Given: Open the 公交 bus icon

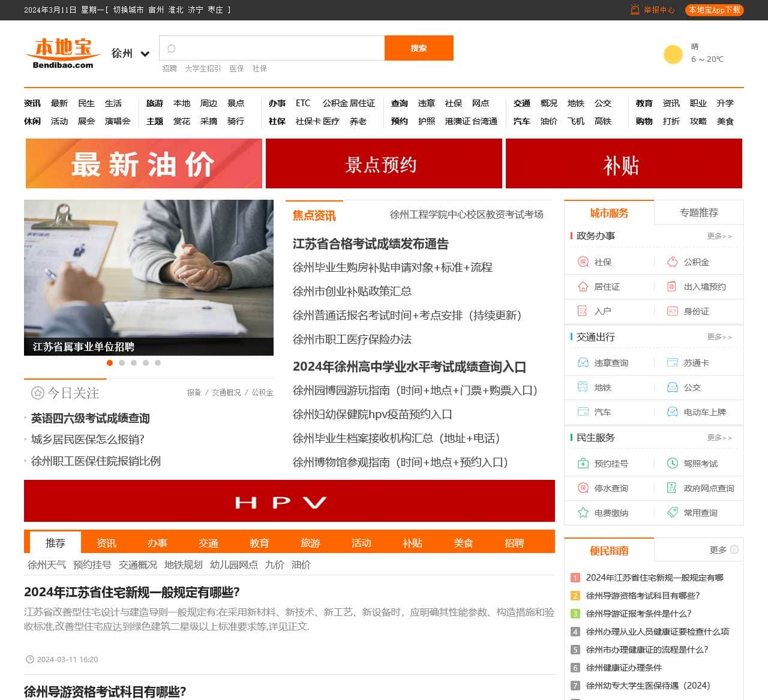Looking at the screenshot, I should pos(672,387).
